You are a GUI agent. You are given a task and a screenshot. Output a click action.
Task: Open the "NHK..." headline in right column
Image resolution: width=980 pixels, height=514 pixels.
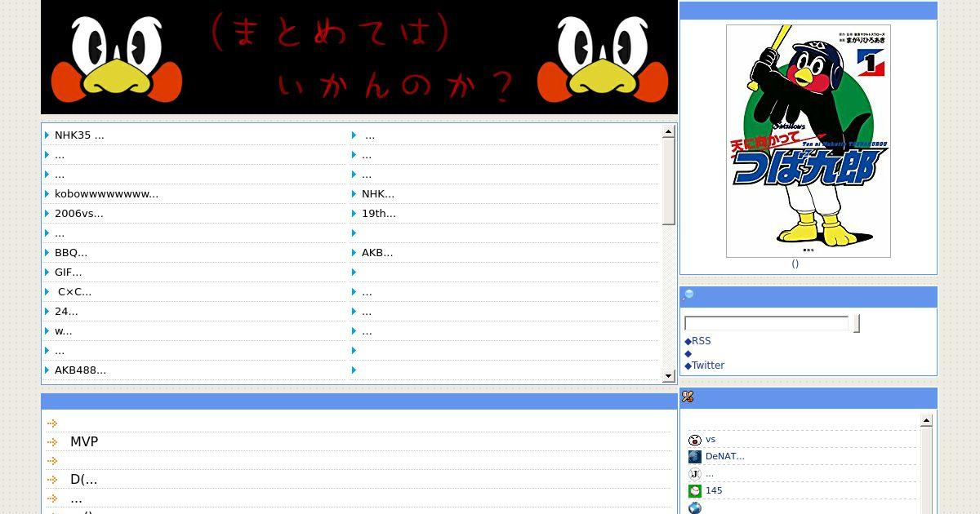[378, 194]
